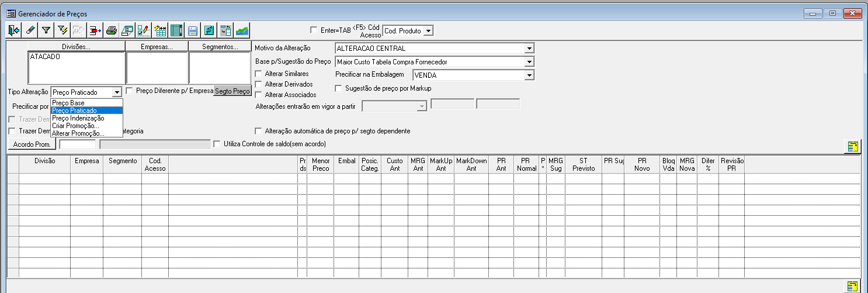The height and width of the screenshot is (293, 868).
Task: Open Base p/Sugestão do Preço dropdown
Action: pyautogui.click(x=529, y=61)
